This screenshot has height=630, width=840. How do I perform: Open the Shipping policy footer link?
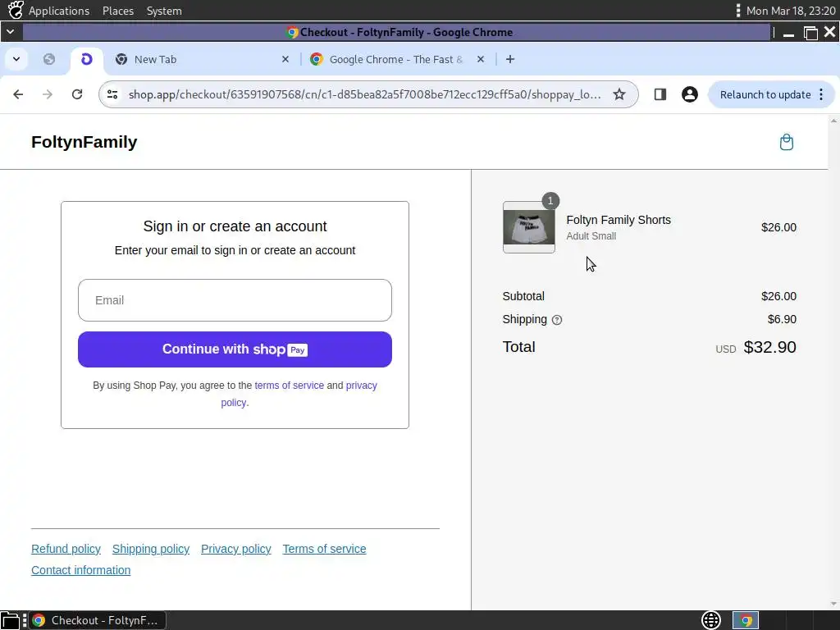click(151, 549)
